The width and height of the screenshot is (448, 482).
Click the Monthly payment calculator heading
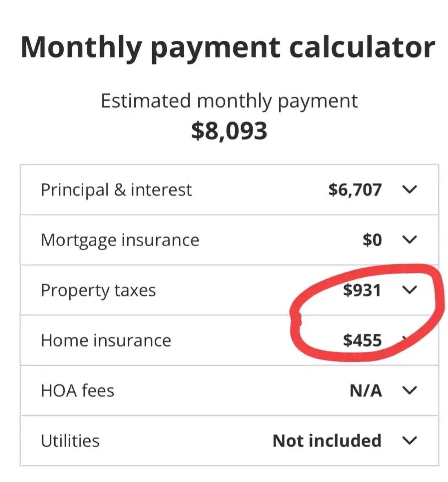point(228,47)
